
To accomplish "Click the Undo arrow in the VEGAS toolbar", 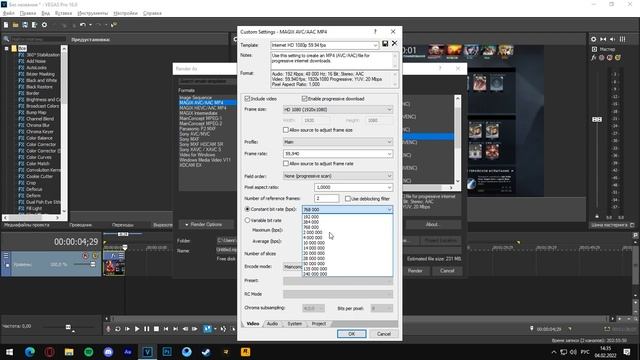I will click(83, 25).
